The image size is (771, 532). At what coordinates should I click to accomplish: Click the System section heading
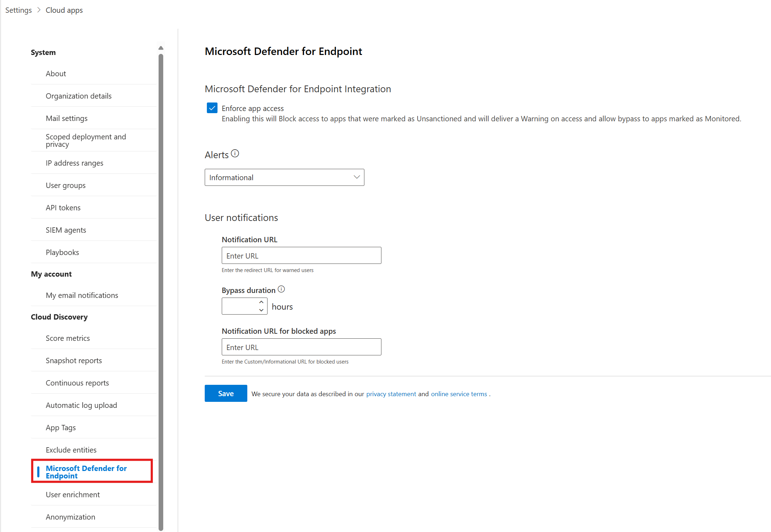(43, 52)
